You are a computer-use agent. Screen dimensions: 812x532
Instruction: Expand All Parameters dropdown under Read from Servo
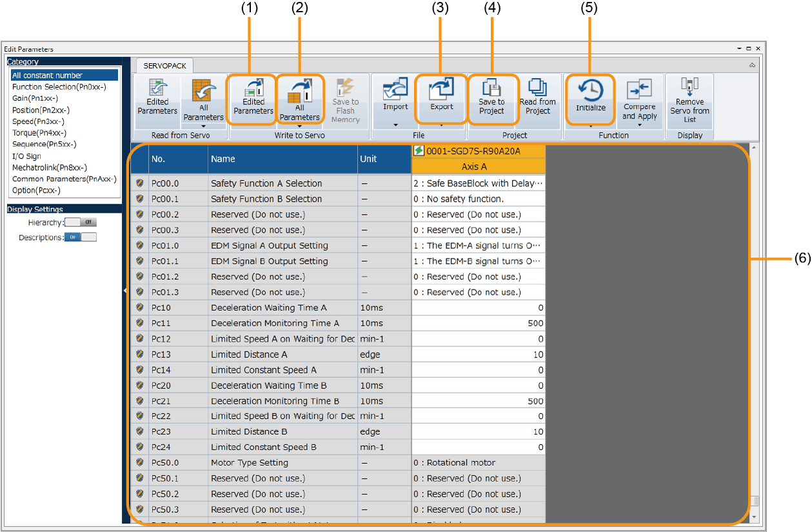pos(203,126)
